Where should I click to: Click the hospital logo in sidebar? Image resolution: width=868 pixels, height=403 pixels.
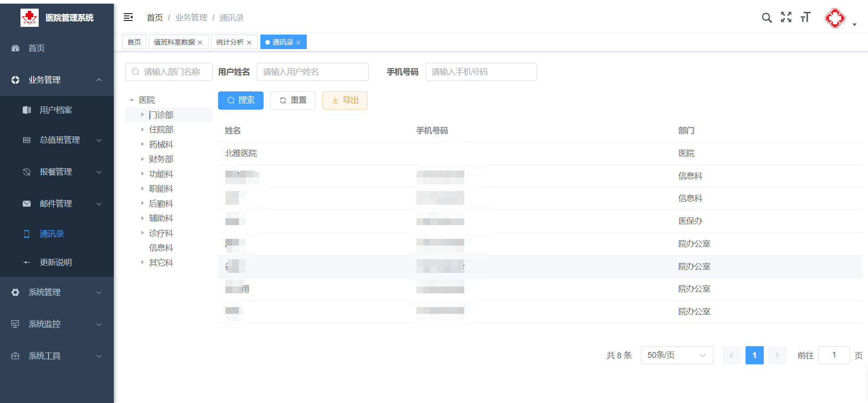click(30, 18)
